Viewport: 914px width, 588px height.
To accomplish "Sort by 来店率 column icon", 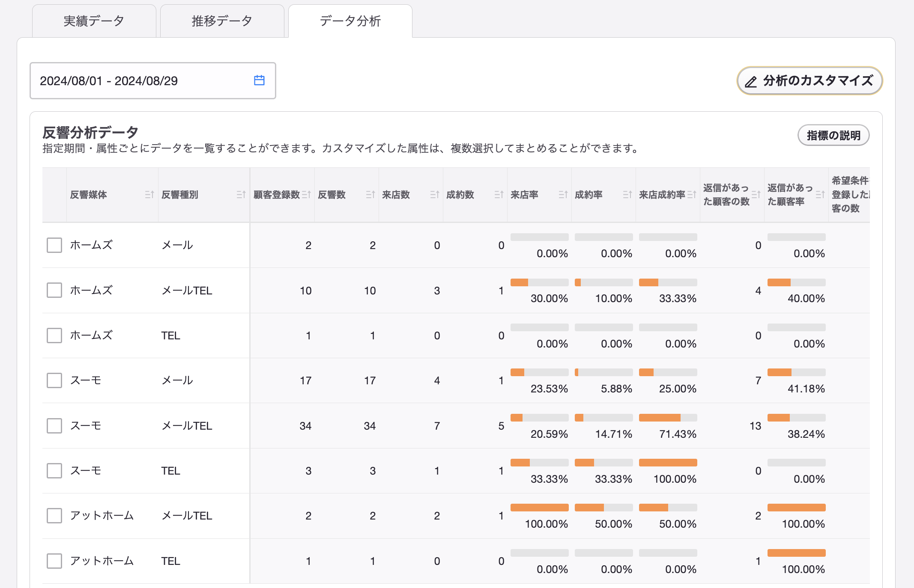I will [x=563, y=195].
